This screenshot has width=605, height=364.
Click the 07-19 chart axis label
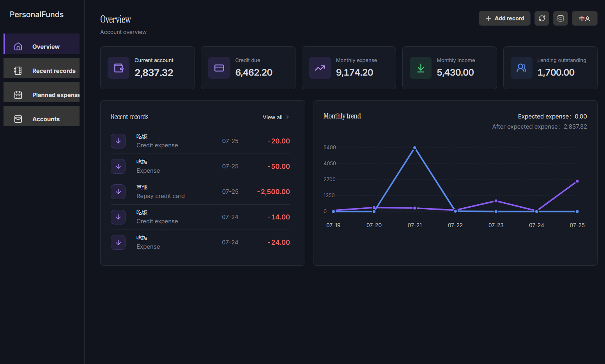(333, 225)
